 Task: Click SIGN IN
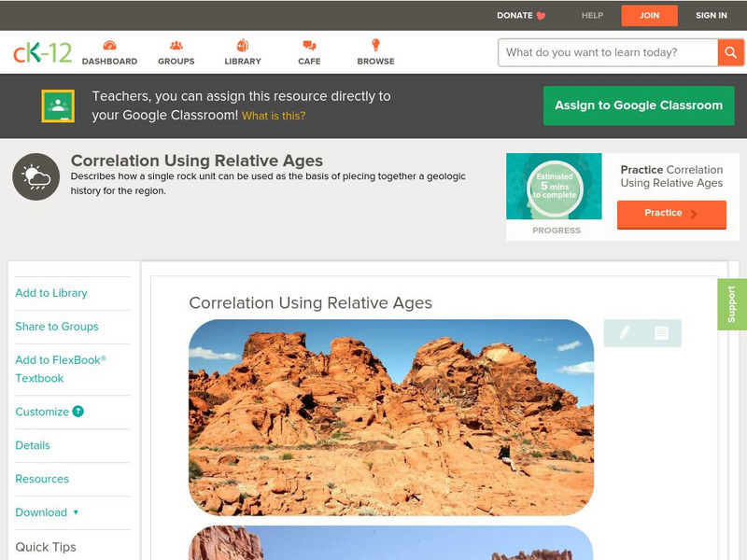pyautogui.click(x=712, y=16)
